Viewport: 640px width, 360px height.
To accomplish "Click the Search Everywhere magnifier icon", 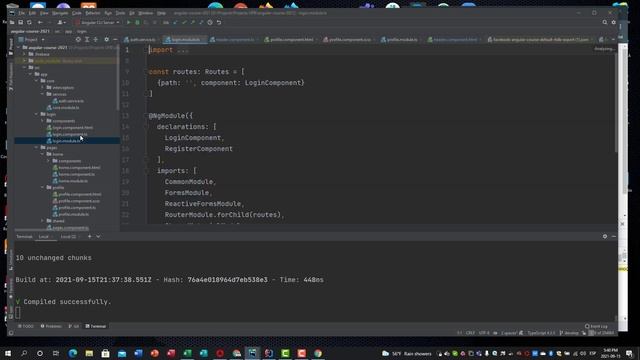I will pos(605,22).
